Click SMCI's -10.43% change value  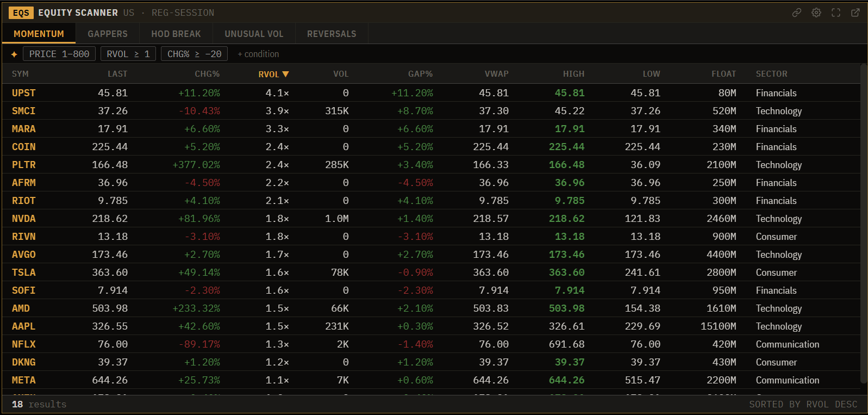199,111
